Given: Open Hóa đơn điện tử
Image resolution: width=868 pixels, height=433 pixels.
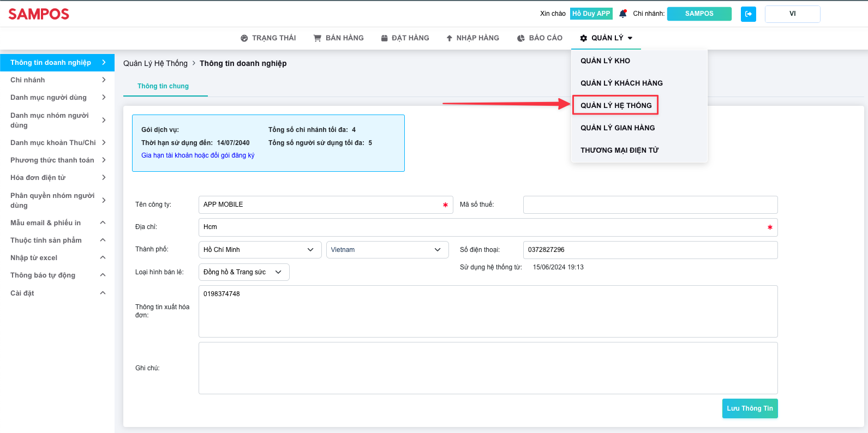Looking at the screenshot, I should click(57, 178).
